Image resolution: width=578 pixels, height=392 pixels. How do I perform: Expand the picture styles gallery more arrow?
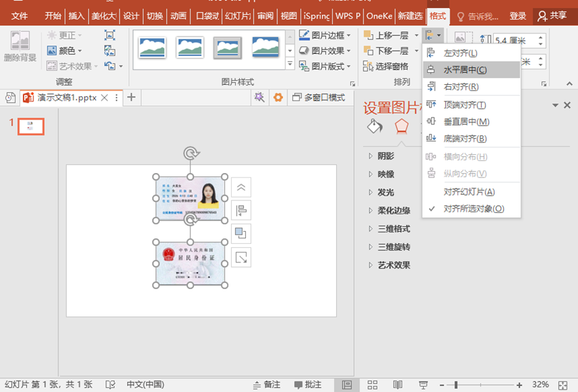click(x=290, y=65)
